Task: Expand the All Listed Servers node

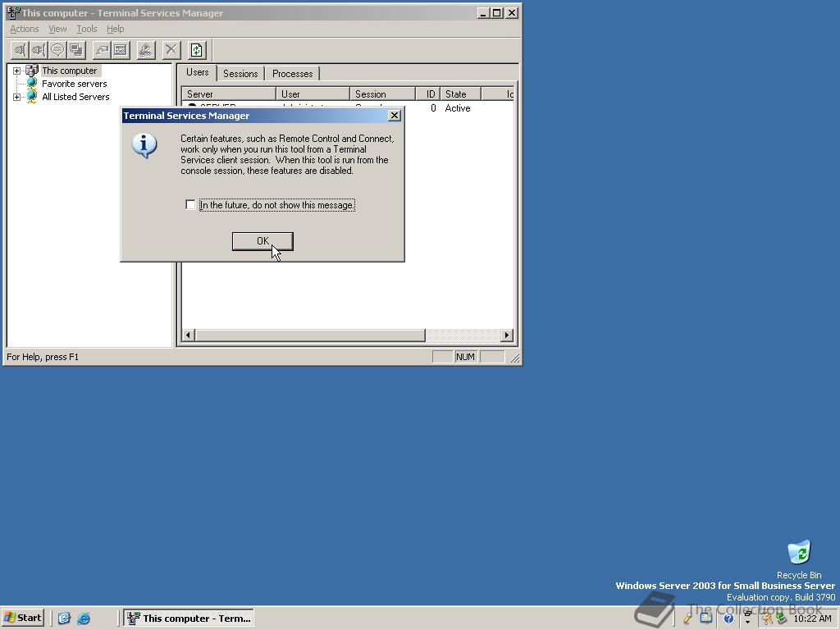Action: 16,97
